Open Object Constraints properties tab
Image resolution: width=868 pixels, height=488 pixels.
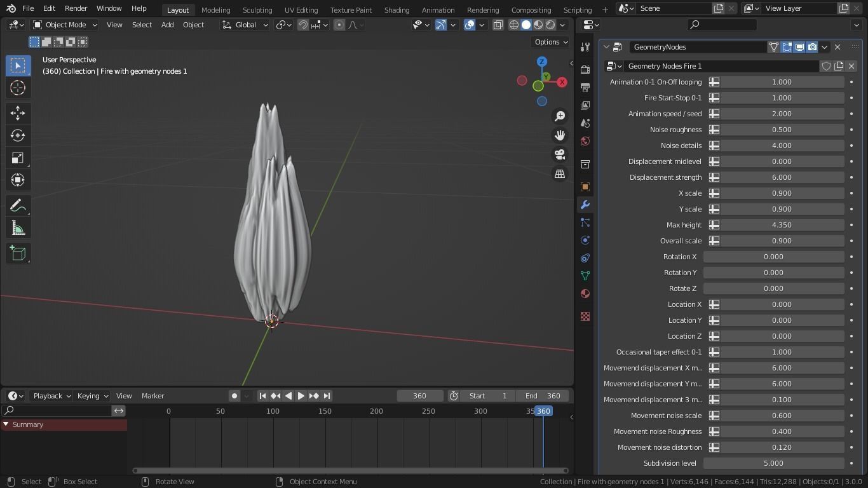click(585, 258)
